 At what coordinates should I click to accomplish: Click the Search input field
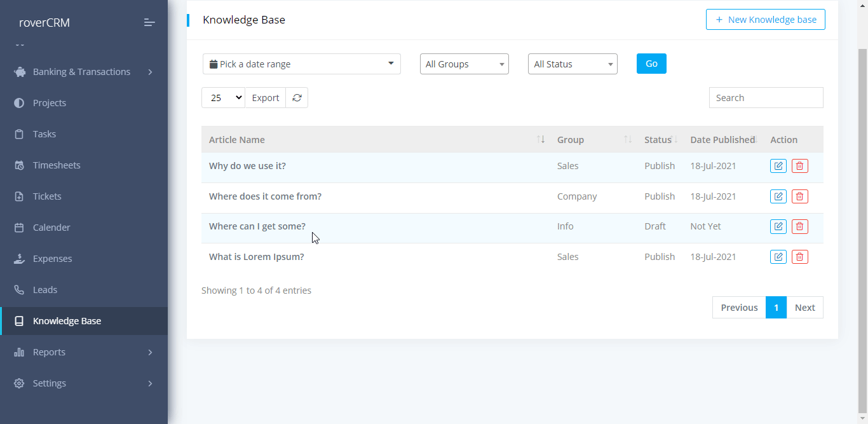pos(766,98)
